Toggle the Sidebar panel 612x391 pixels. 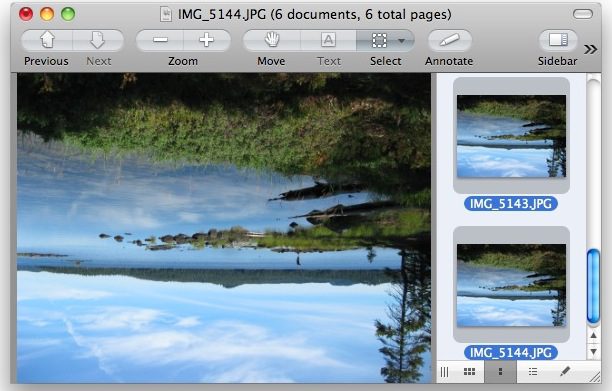click(558, 40)
